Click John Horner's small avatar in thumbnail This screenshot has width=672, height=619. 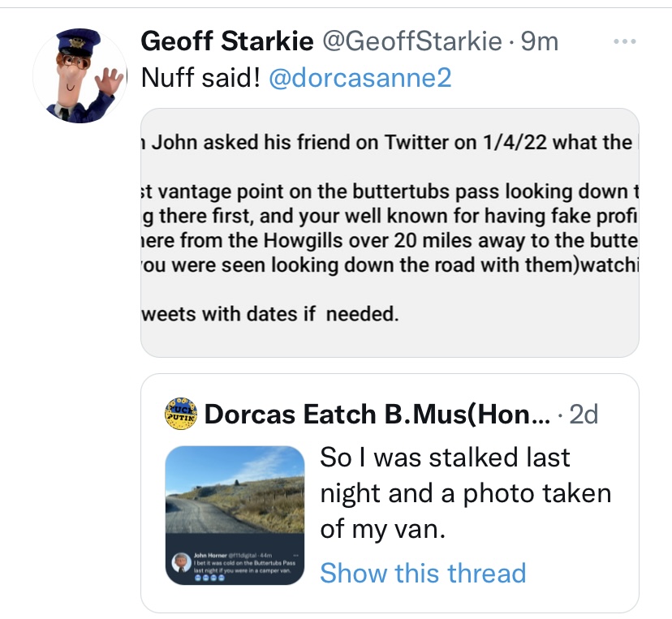click(x=180, y=562)
